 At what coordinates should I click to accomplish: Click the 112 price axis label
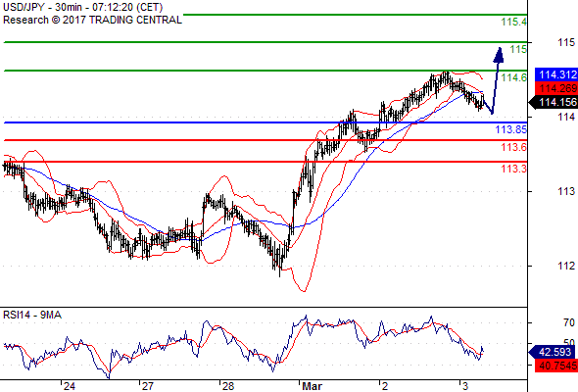pyautogui.click(x=566, y=266)
